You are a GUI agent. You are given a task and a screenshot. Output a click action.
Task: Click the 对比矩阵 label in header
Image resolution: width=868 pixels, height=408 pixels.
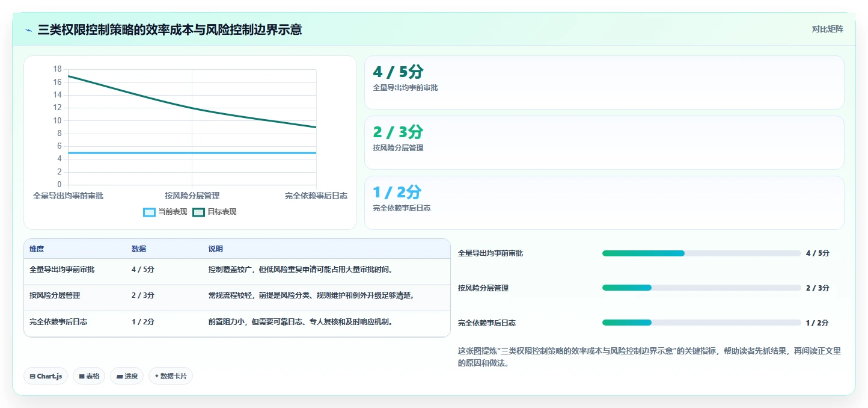tap(827, 29)
